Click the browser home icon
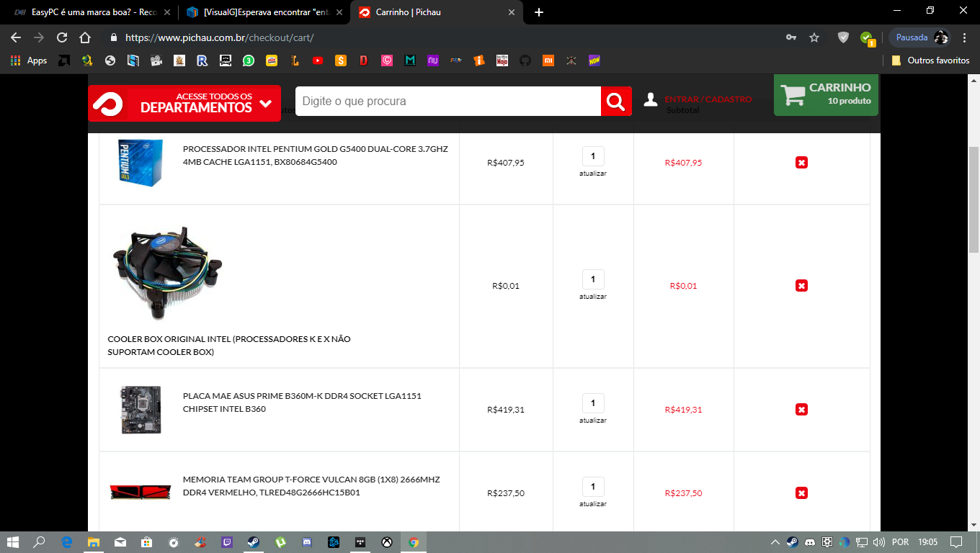980x553 pixels. point(85,37)
